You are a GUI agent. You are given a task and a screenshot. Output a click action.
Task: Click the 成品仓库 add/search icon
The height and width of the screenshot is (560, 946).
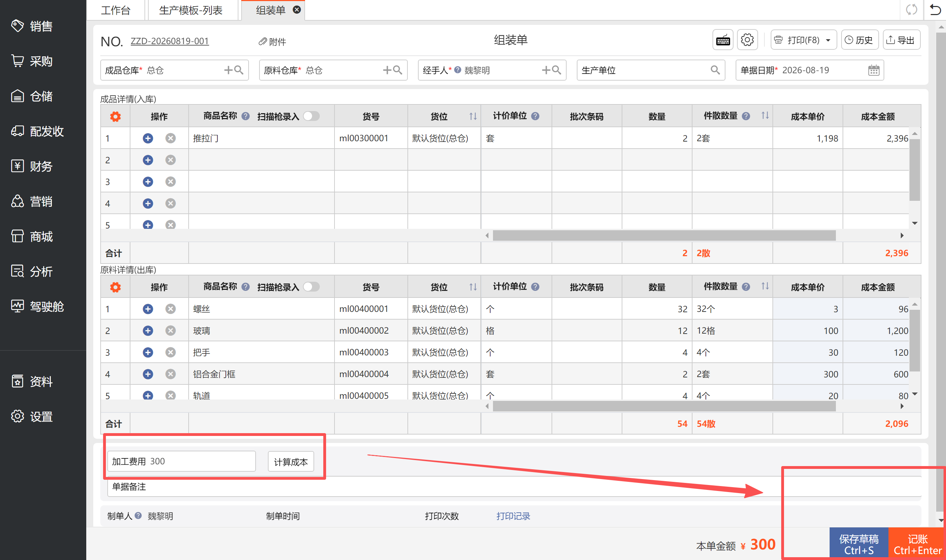click(x=234, y=70)
